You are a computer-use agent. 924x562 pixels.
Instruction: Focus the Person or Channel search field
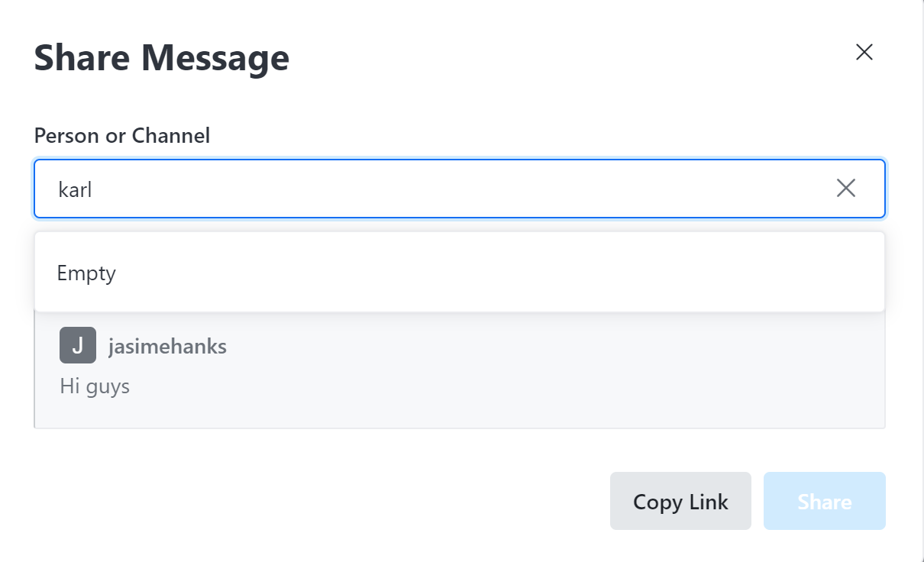click(x=460, y=189)
